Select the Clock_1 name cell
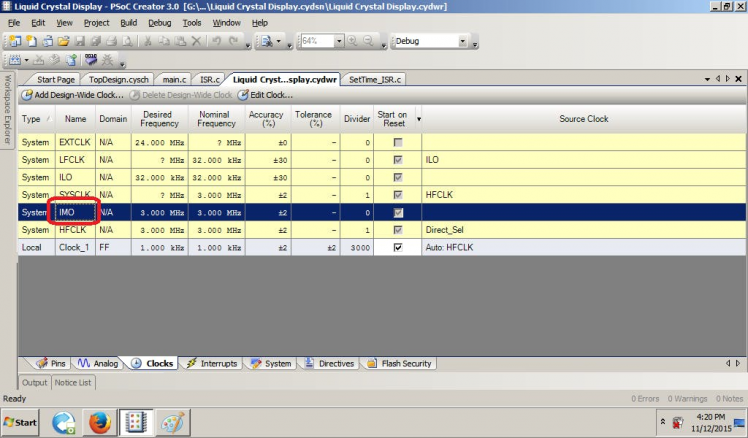The width and height of the screenshot is (748, 438). click(75, 247)
